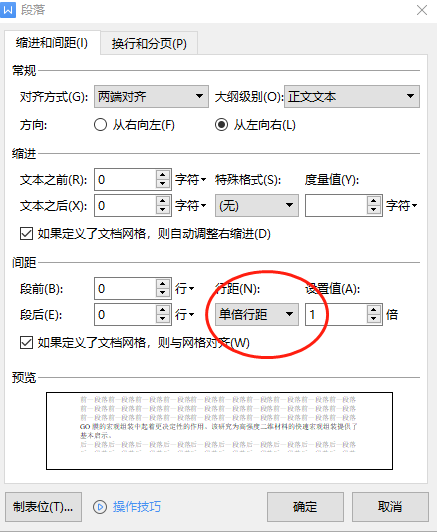Increase 文本之后 indent with up arrow

pyautogui.click(x=163, y=201)
